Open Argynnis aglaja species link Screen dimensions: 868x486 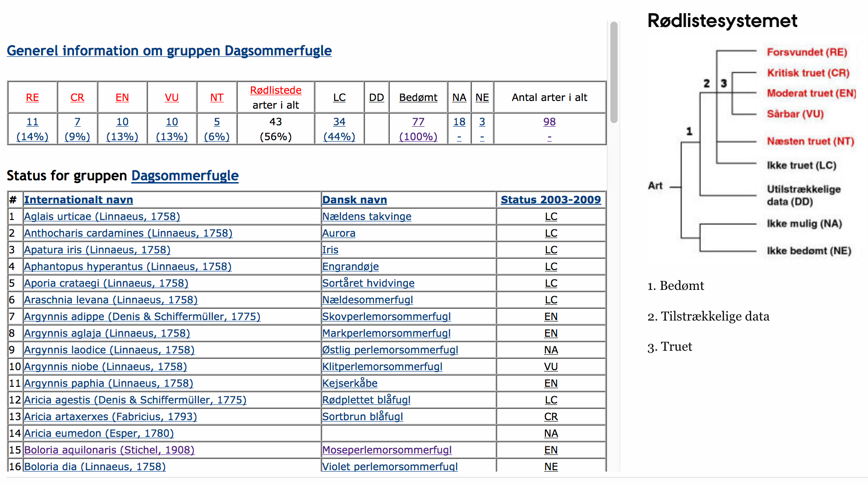(107, 333)
